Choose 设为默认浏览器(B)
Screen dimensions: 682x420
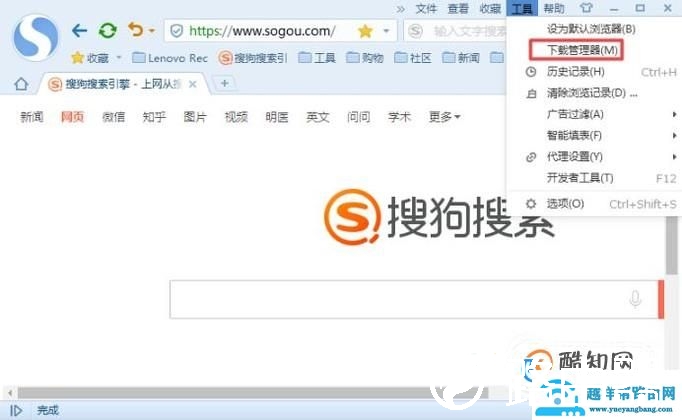click(591, 29)
